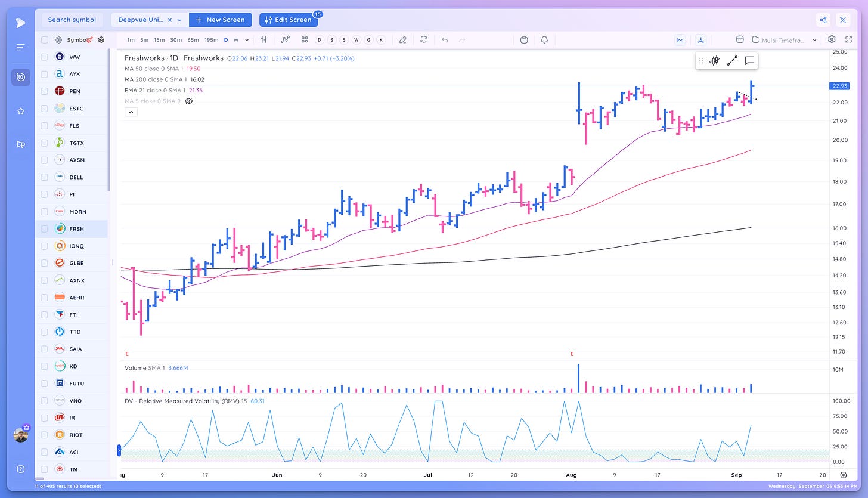868x498 pixels.
Task: Tick the checkbox for TTD
Action: [x=45, y=332]
